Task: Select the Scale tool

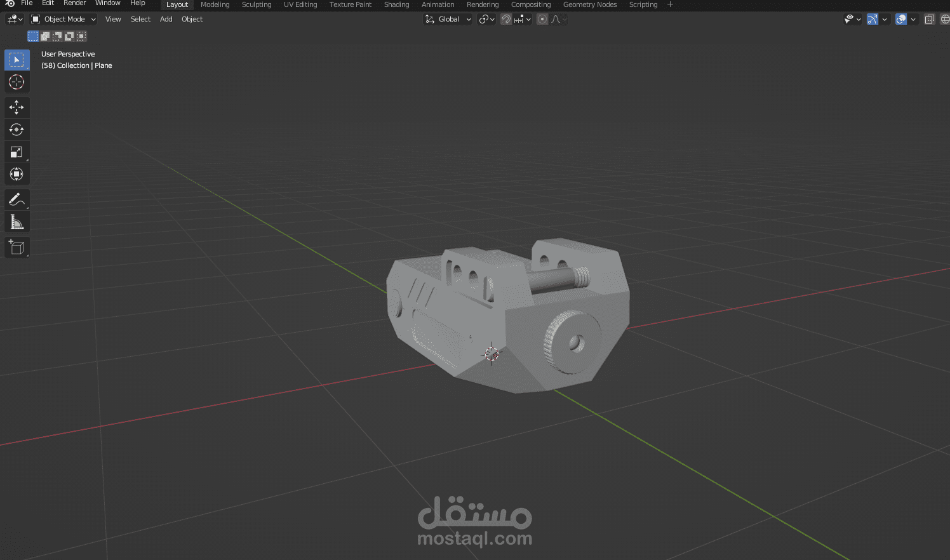Action: (17, 152)
